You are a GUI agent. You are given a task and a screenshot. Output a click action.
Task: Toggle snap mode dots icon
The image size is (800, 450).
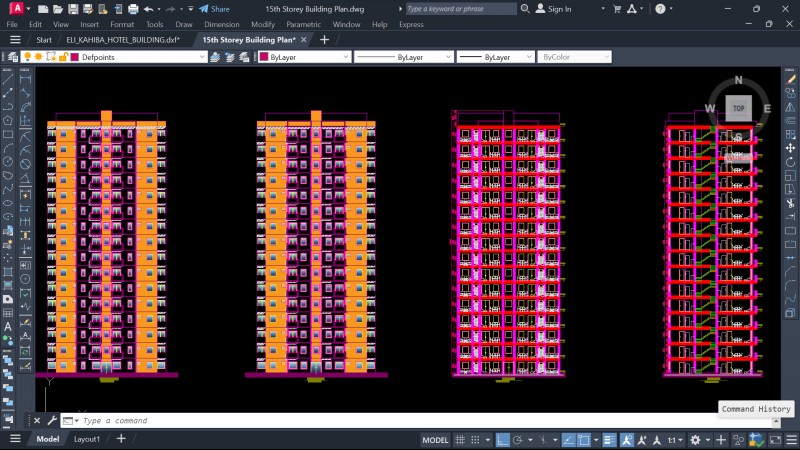(476, 440)
